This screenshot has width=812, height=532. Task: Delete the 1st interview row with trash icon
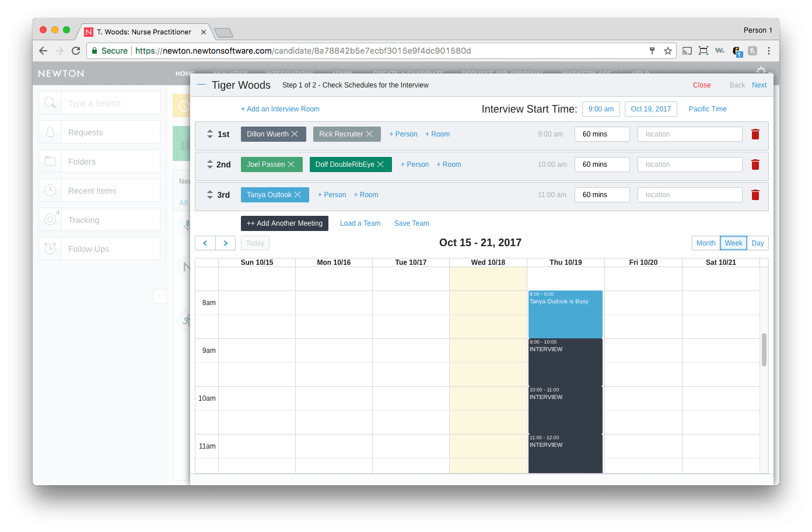point(755,134)
